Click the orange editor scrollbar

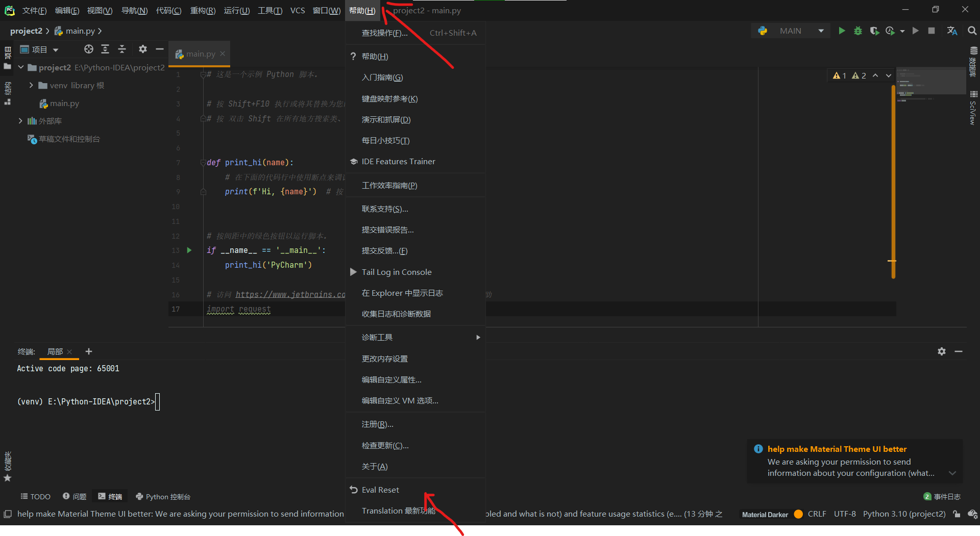coord(893,182)
